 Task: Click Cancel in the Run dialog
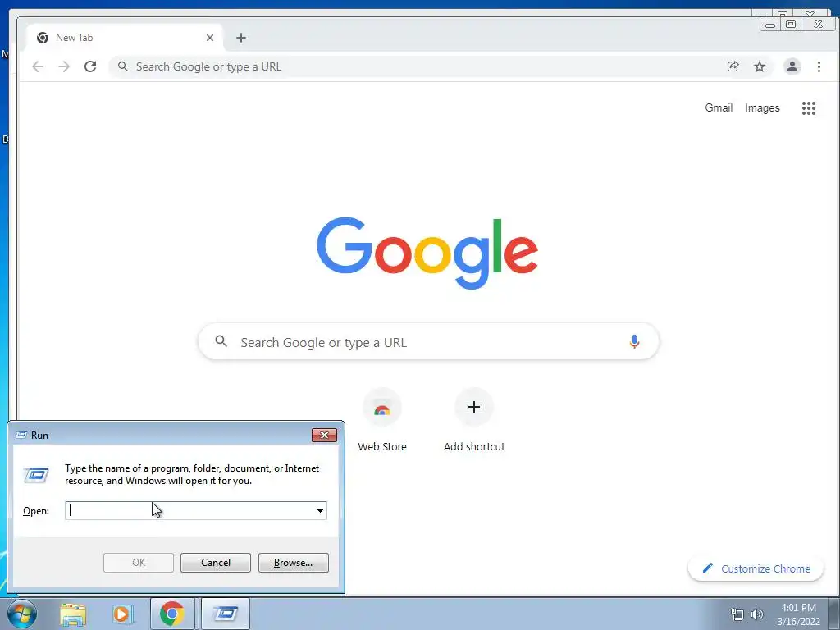tap(216, 563)
